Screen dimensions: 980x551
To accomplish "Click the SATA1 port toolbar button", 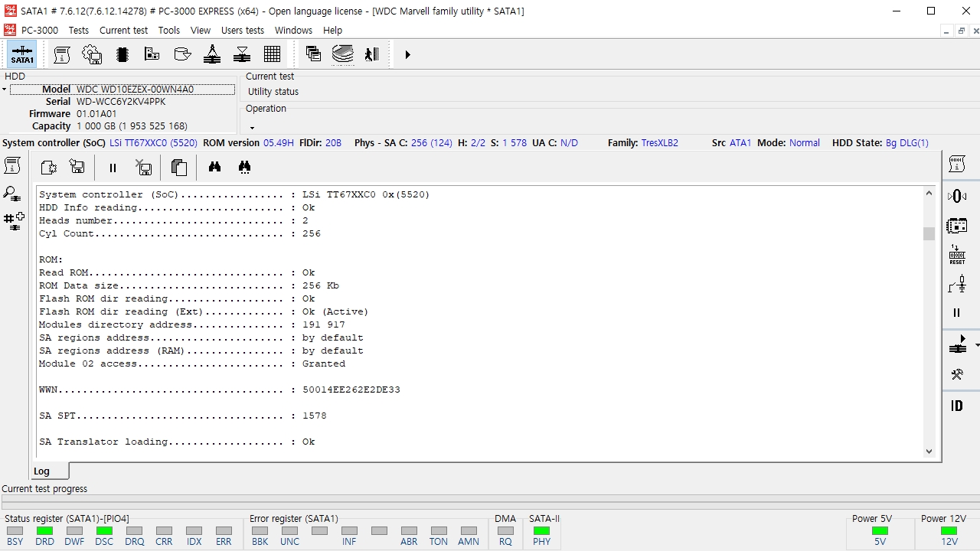I will click(22, 54).
